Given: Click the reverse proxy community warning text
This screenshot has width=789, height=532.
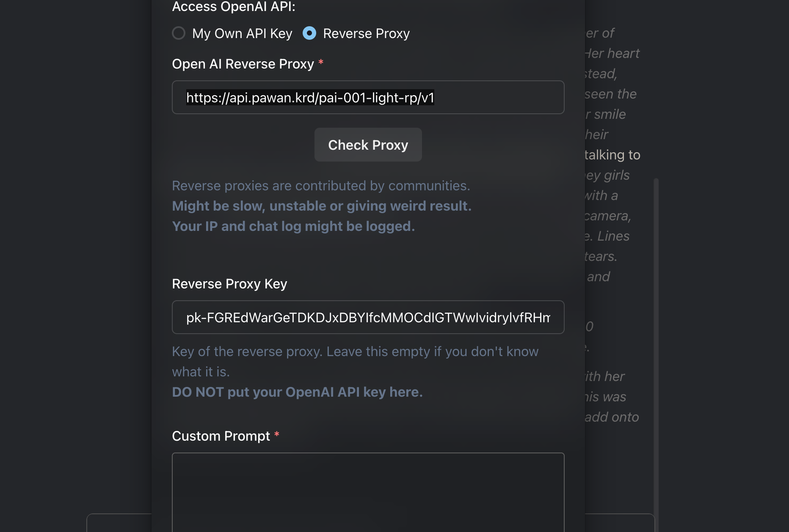Looking at the screenshot, I should (321, 186).
